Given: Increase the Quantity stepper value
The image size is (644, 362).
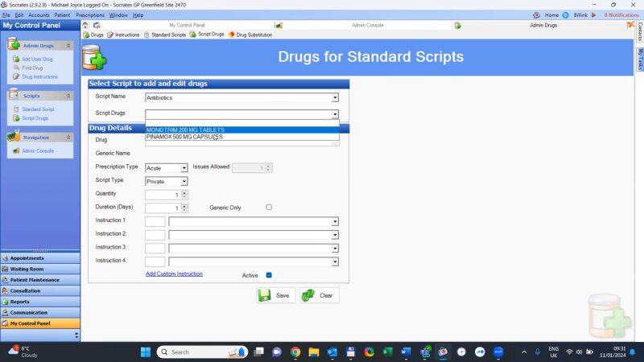Looking at the screenshot, I should tap(184, 192).
